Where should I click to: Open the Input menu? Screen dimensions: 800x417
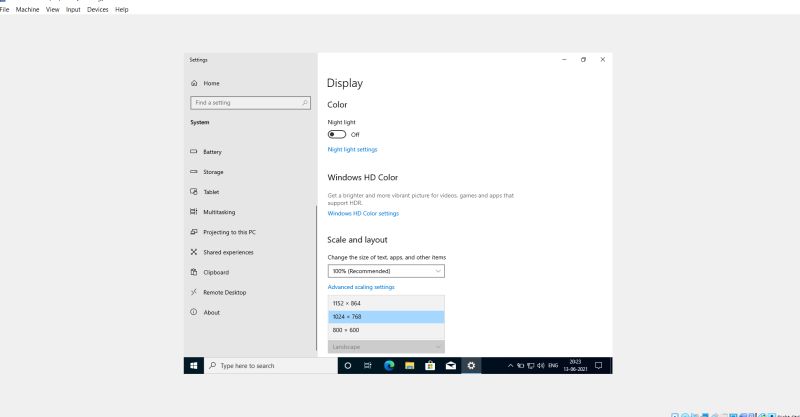(x=73, y=9)
